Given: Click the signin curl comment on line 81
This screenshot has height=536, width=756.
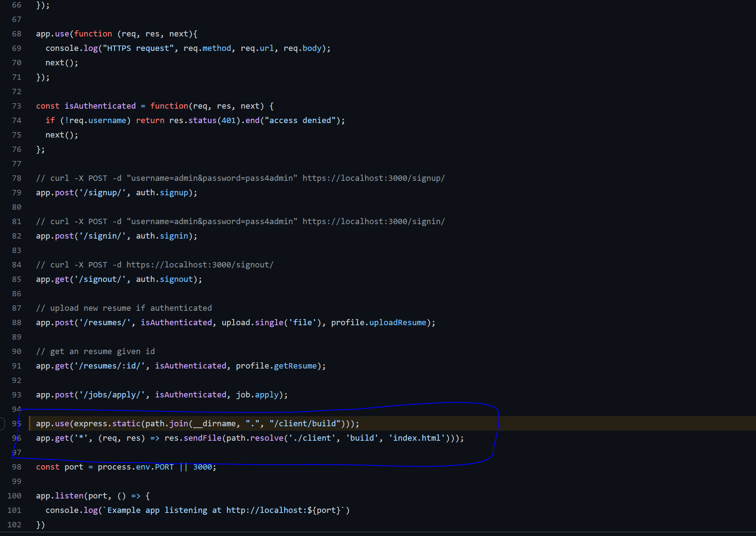Looking at the screenshot, I should click(241, 222).
